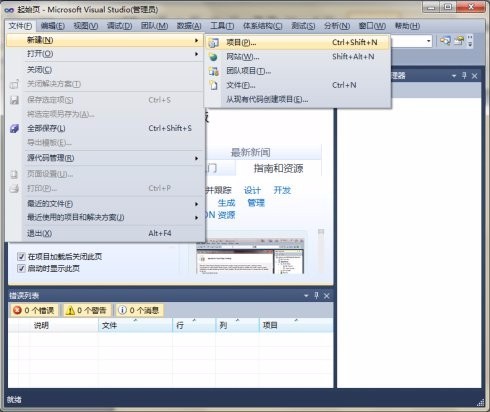Image resolution: width=490 pixels, height=412 pixels.
Task: Expand the 打开(O) submenu
Action: pos(105,54)
